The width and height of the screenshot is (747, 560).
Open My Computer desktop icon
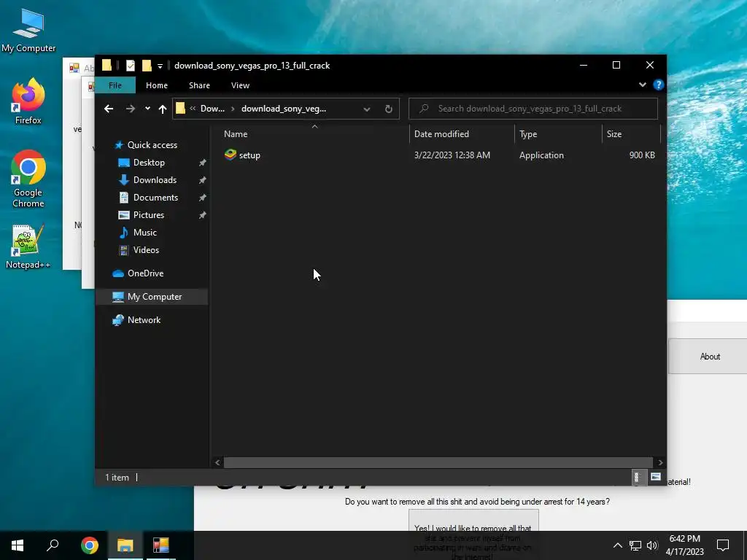tap(28, 31)
